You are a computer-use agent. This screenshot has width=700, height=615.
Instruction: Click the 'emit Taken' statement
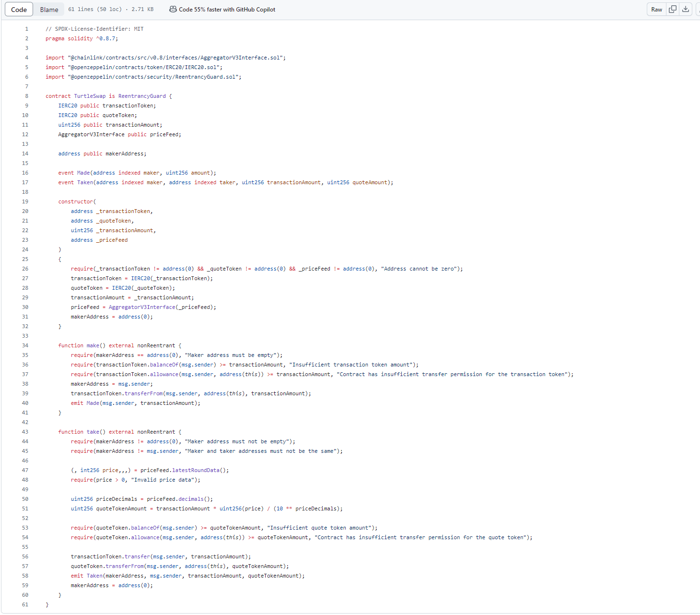point(188,576)
